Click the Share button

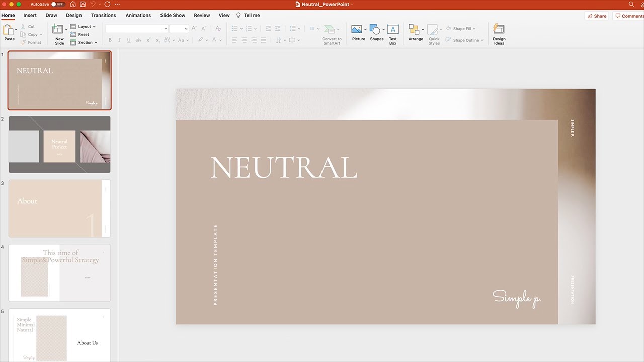597,16
